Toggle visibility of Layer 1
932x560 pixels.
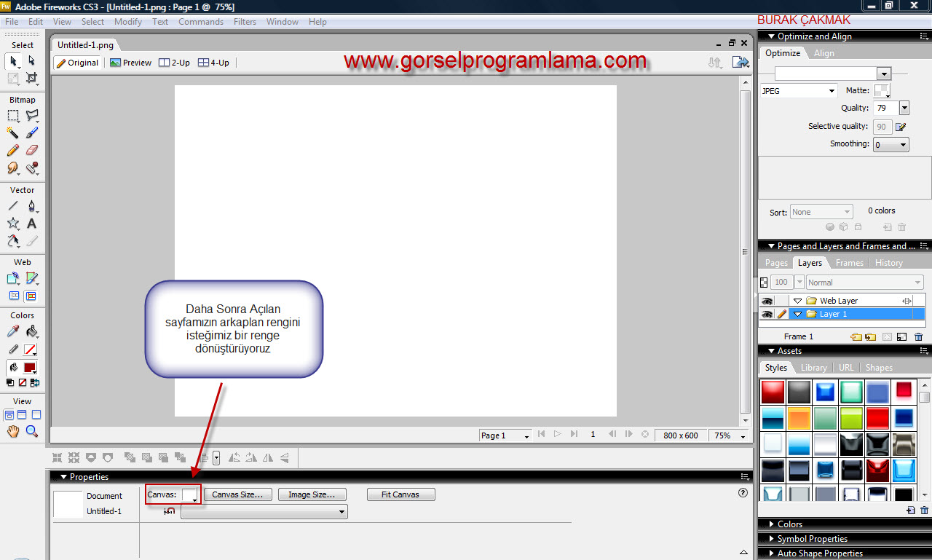(x=766, y=315)
